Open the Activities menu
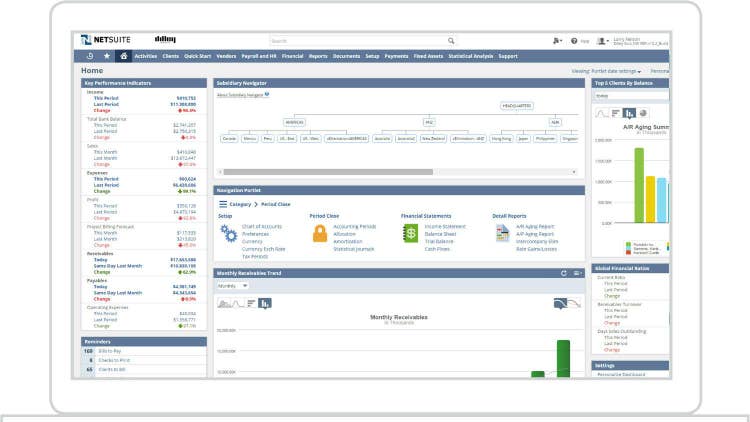The height and width of the screenshot is (422, 750). coord(145,56)
